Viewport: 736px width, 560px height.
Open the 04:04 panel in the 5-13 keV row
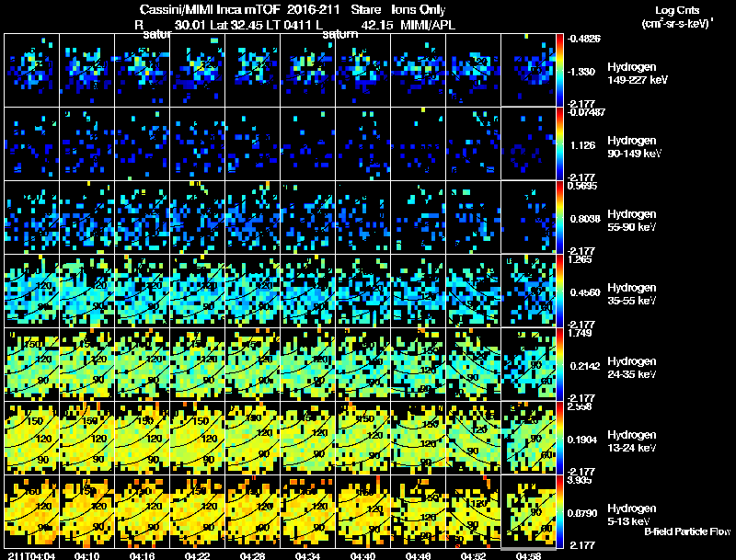pos(31,511)
